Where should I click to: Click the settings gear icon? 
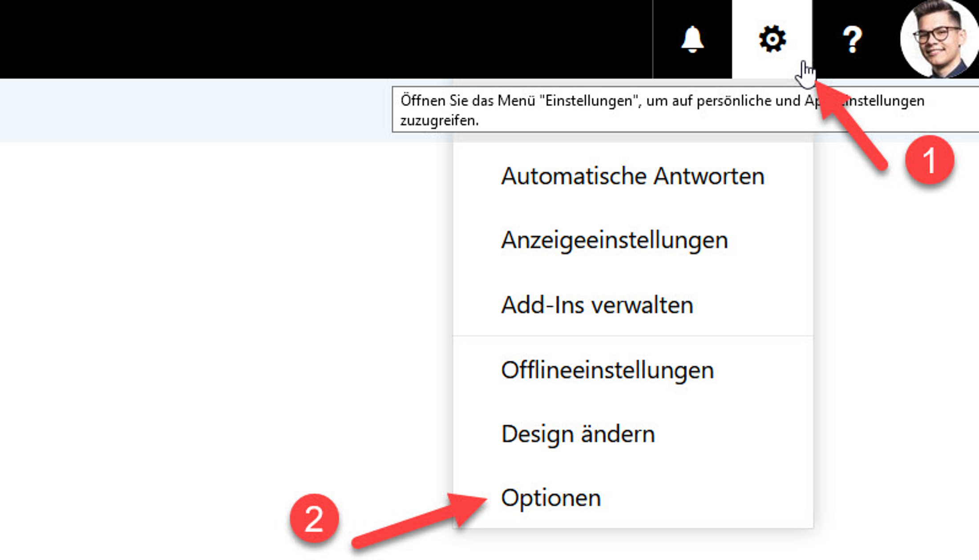(x=772, y=39)
